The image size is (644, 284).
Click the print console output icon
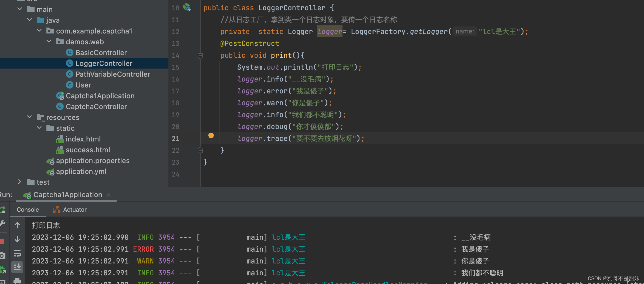pos(17,281)
